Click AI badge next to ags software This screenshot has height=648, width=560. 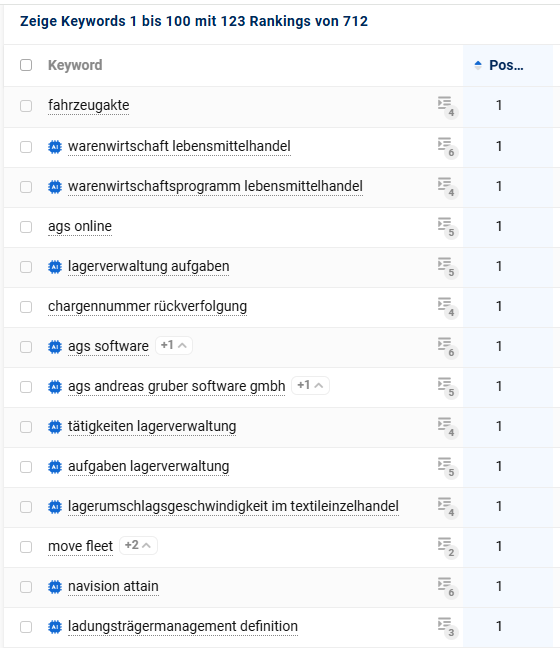[x=55, y=347]
